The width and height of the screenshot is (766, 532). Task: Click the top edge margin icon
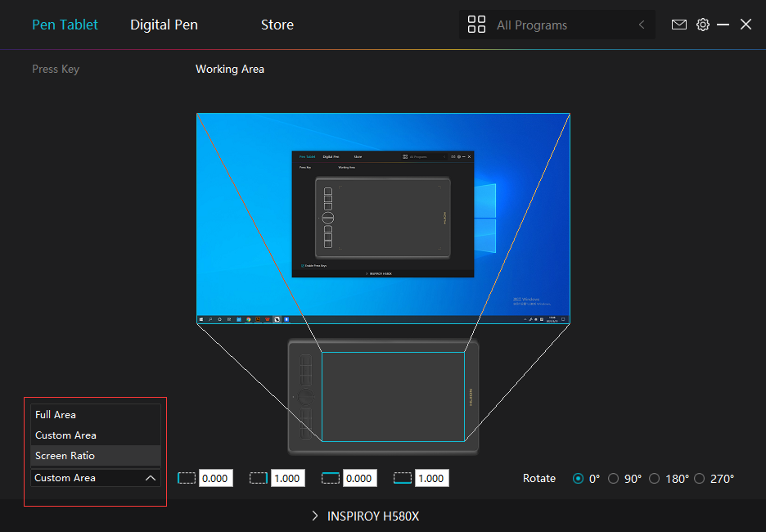331,478
